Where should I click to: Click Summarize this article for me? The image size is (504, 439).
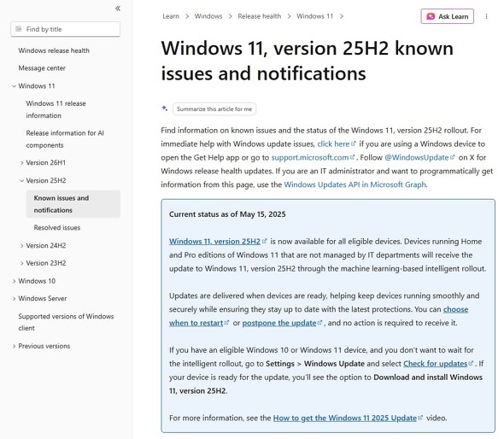tap(214, 109)
